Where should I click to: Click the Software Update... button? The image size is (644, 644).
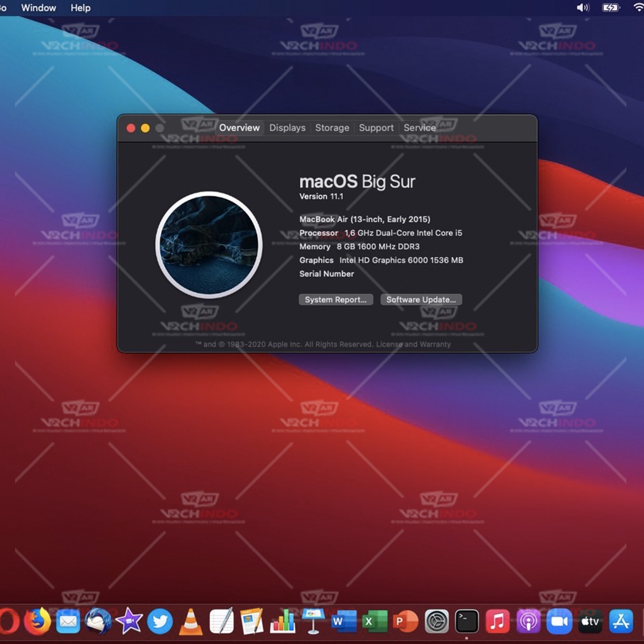(x=421, y=300)
